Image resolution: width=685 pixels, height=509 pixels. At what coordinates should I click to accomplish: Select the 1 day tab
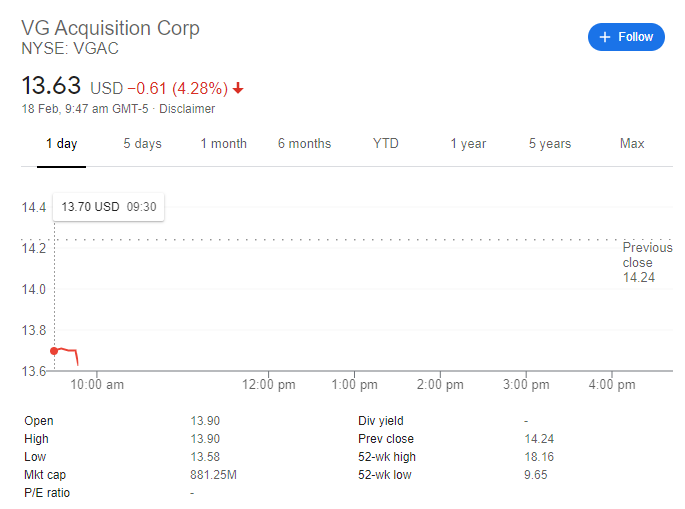click(62, 144)
